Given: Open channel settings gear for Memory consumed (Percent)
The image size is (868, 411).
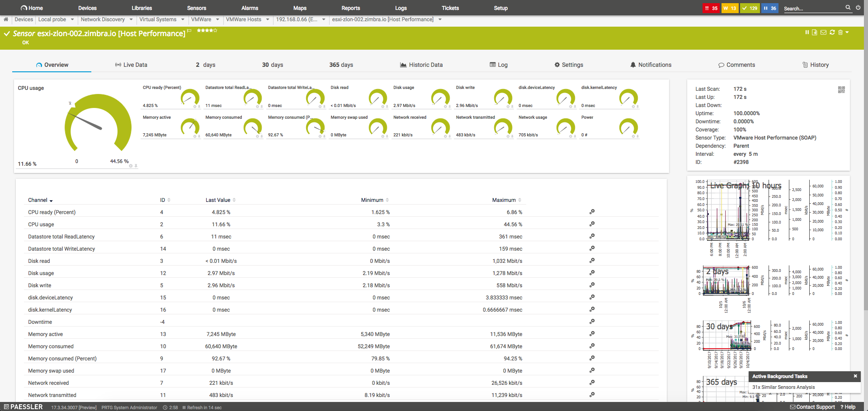Looking at the screenshot, I should point(592,358).
